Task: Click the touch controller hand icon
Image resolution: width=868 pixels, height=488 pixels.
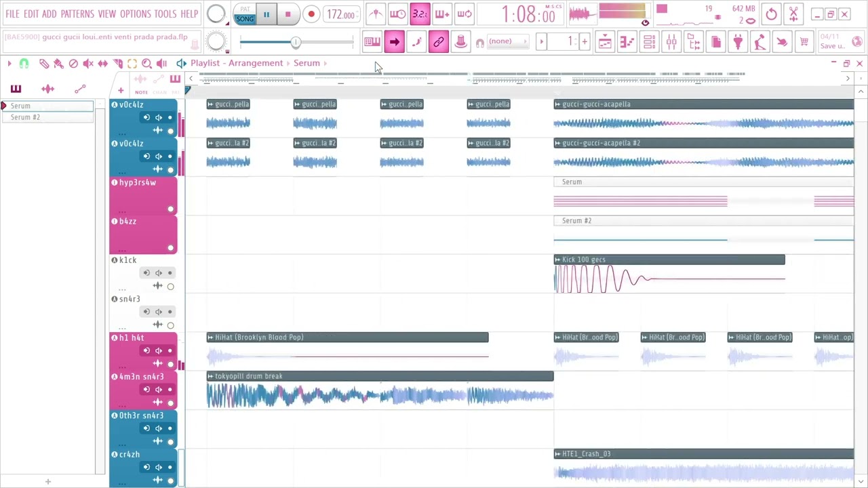Action: 782,42
